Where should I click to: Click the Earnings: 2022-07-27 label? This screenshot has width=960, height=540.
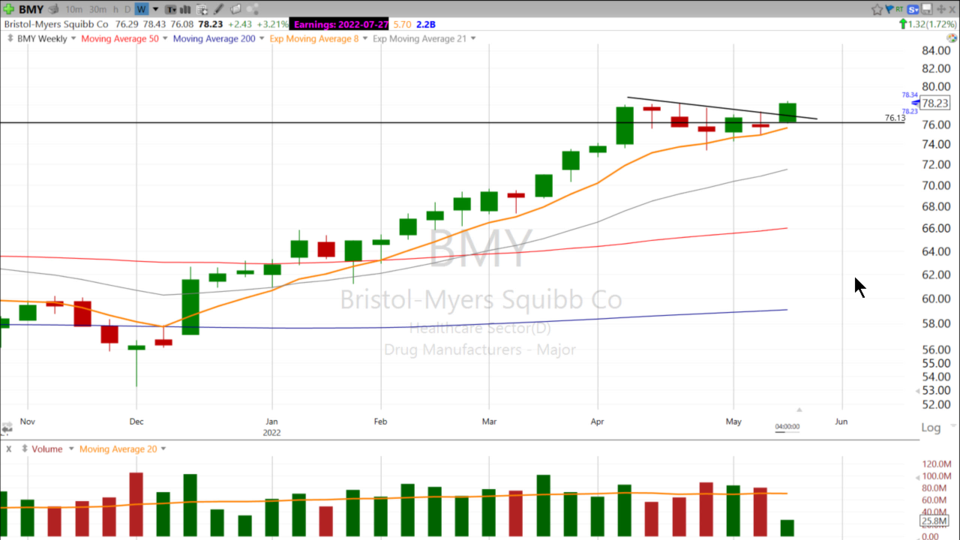coord(341,24)
